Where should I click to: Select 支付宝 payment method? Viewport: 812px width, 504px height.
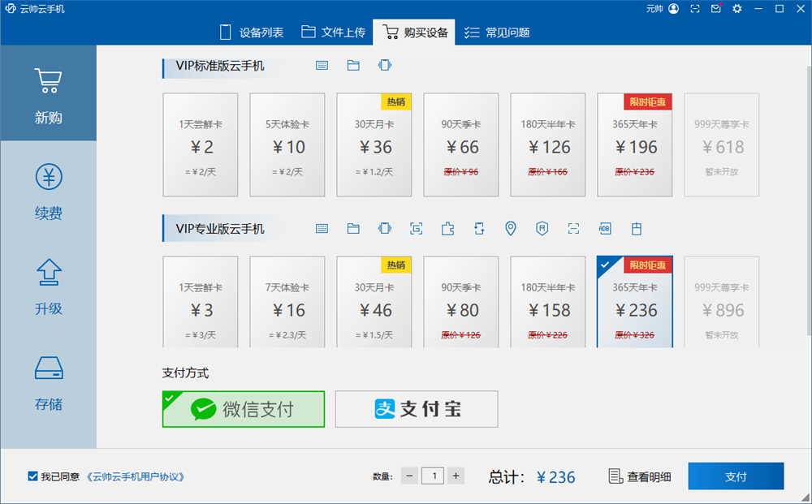(x=417, y=409)
